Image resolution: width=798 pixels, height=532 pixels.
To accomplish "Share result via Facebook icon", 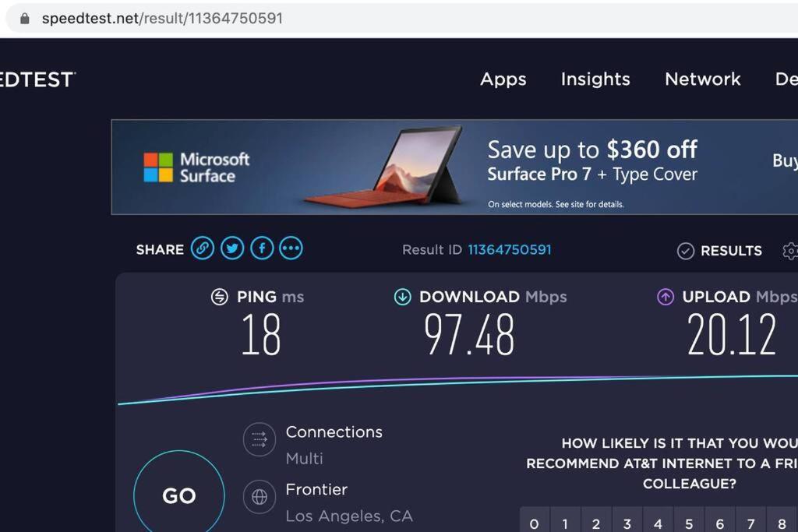I will click(x=262, y=248).
